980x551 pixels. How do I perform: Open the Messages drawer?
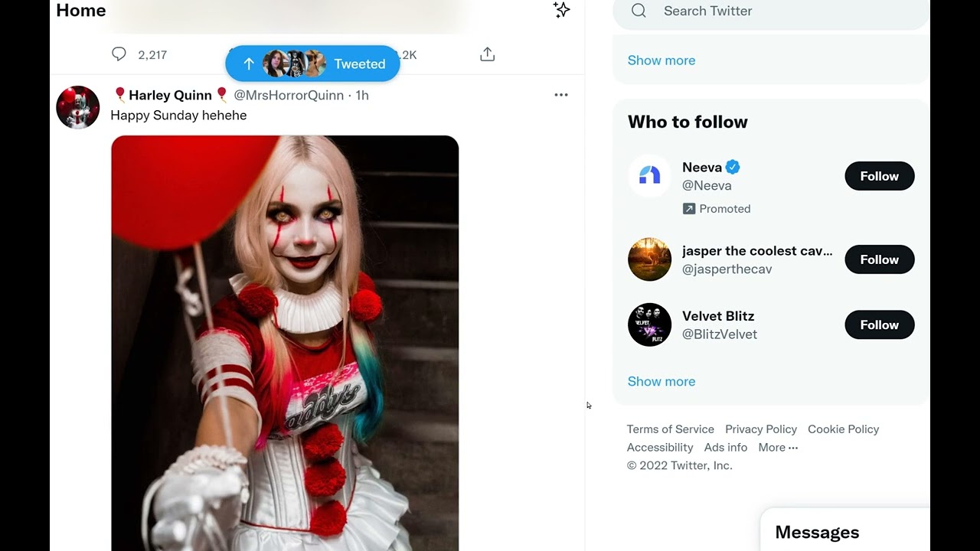coord(817,532)
